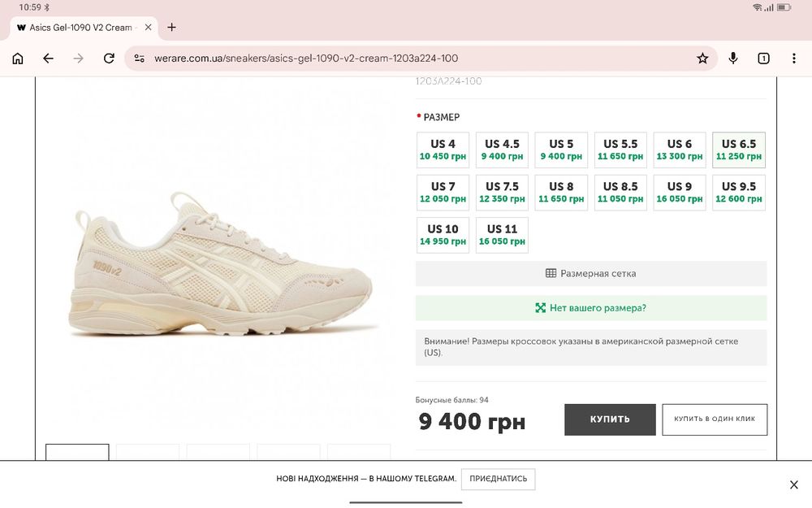
Task: Navigate back to the previous page
Action: [48, 58]
